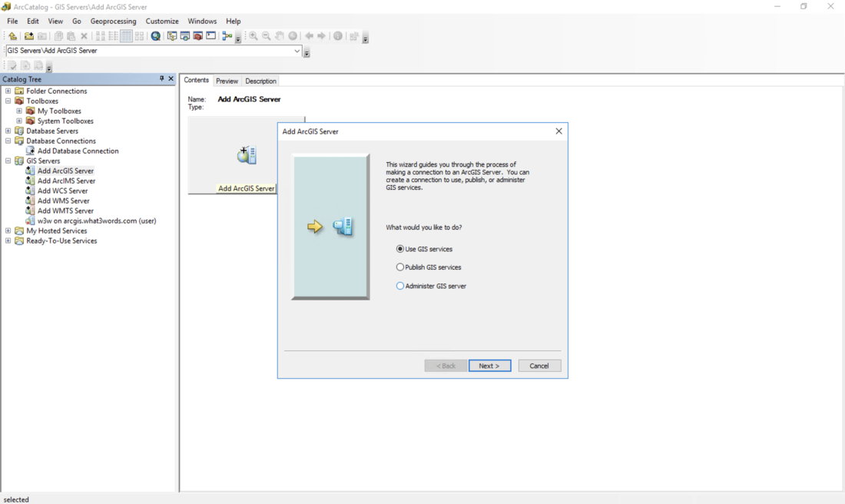Open the View menu
Image resolution: width=845 pixels, height=504 pixels.
click(x=55, y=21)
